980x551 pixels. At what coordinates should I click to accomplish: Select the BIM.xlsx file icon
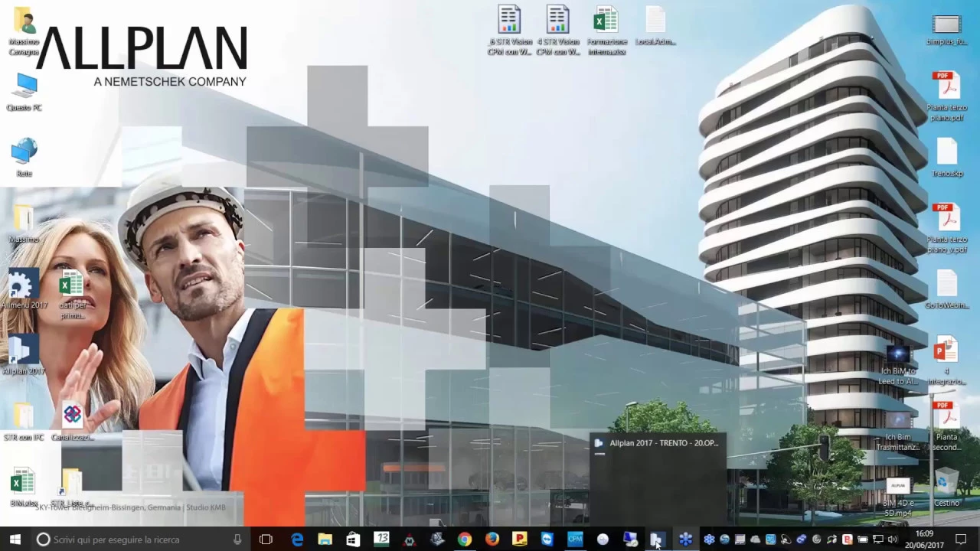(x=24, y=488)
